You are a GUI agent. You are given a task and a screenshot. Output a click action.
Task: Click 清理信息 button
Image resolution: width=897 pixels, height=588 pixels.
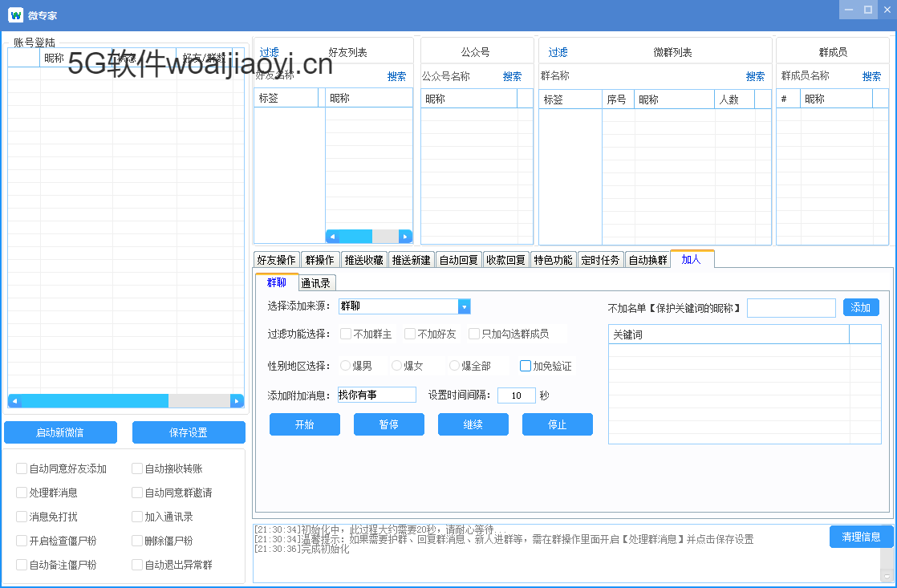(x=861, y=537)
